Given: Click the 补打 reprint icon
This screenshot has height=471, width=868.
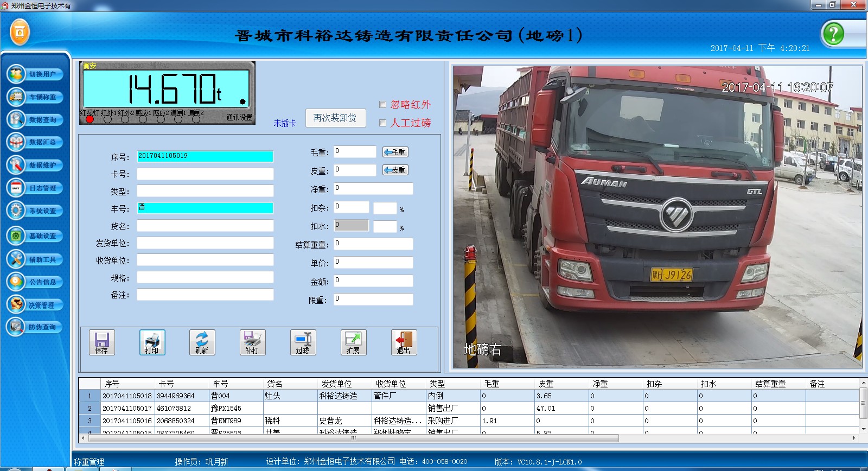Looking at the screenshot, I should pos(252,342).
